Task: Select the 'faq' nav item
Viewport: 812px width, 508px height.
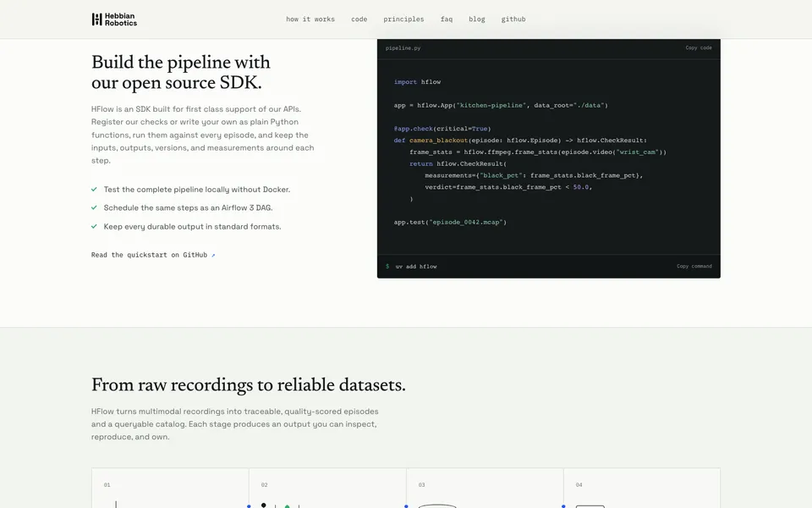Action: pos(447,19)
